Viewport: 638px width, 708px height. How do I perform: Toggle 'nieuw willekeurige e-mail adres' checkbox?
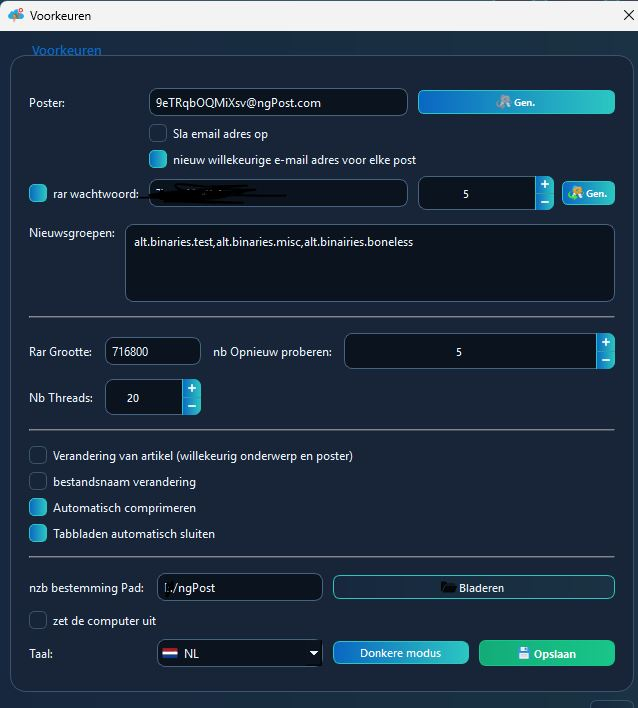158,159
